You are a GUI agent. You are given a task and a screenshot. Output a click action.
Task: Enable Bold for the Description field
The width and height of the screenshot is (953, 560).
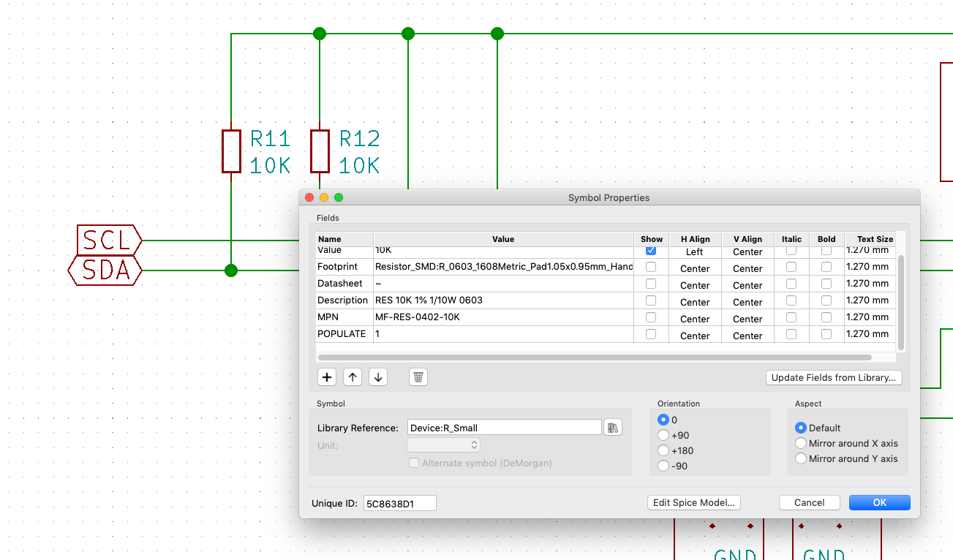coord(826,300)
